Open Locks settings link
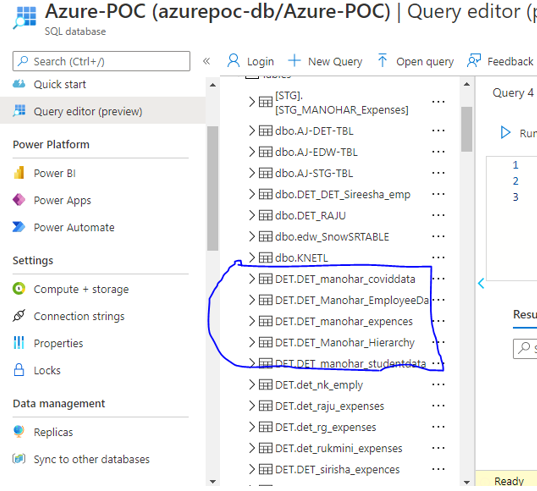537x491 pixels. coord(47,370)
